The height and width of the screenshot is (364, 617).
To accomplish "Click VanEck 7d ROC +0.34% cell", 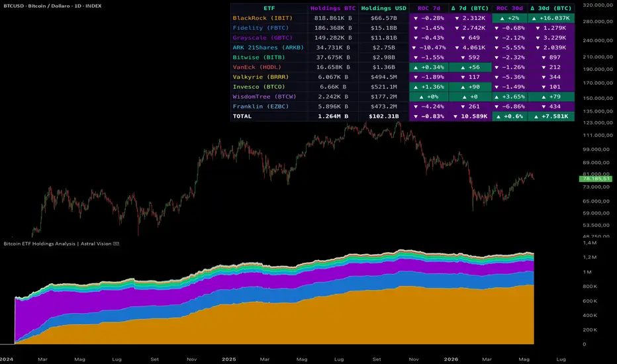I will point(429,68).
